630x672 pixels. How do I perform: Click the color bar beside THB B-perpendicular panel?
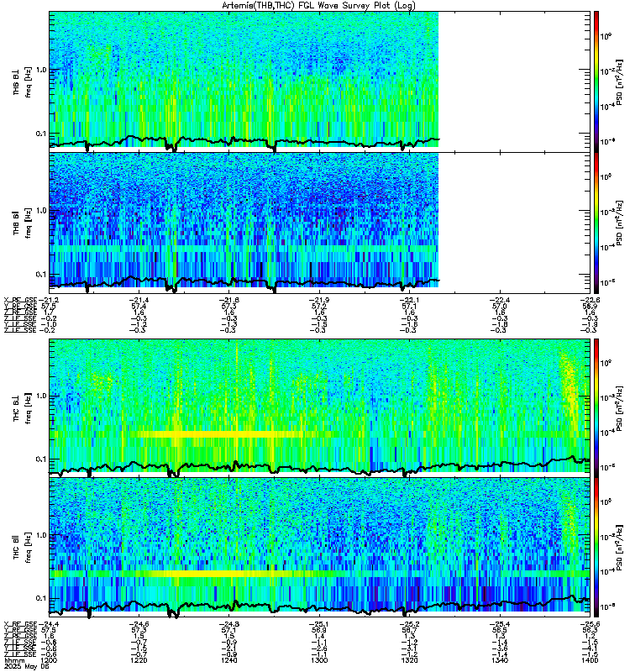pos(596,81)
